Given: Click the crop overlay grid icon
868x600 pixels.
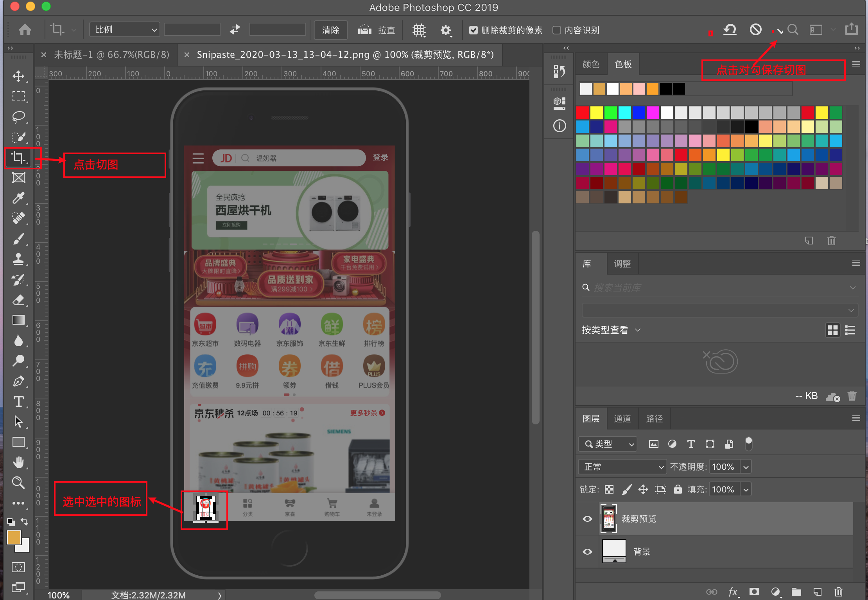Looking at the screenshot, I should pos(419,30).
